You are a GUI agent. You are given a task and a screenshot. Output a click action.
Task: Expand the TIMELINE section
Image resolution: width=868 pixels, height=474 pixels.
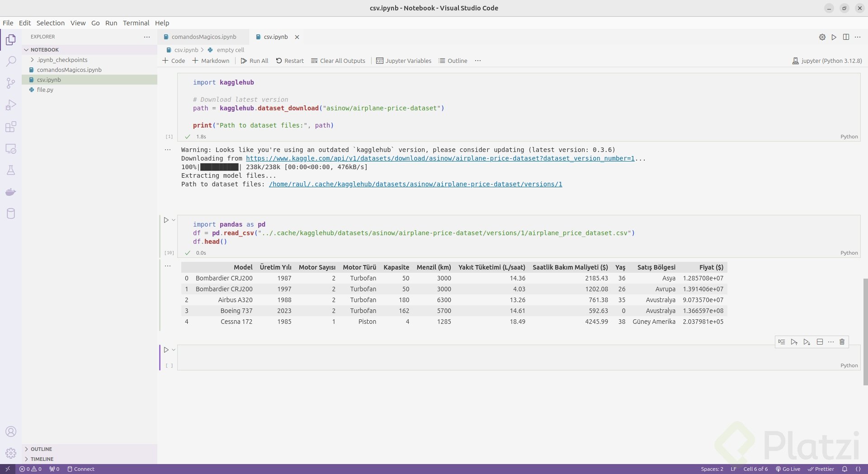[x=42, y=459]
